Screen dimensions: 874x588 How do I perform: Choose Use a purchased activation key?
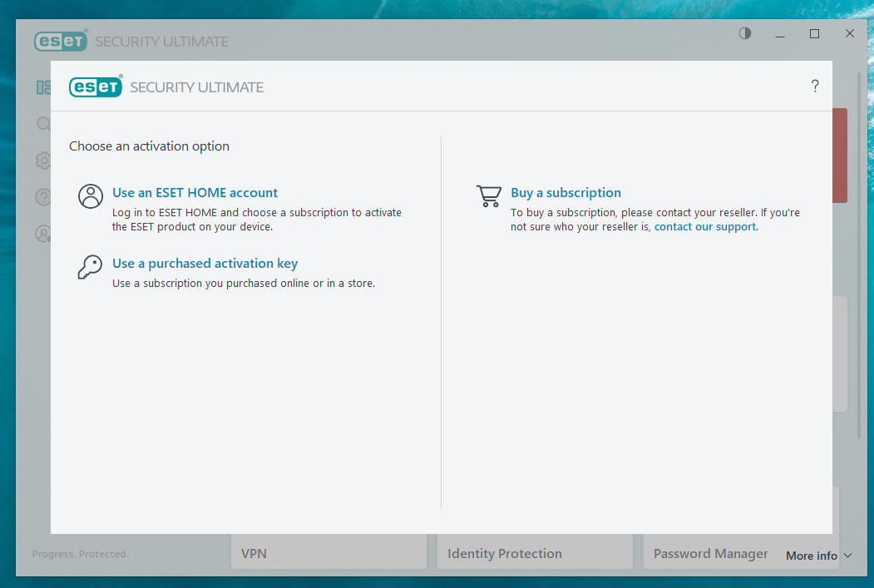205,263
